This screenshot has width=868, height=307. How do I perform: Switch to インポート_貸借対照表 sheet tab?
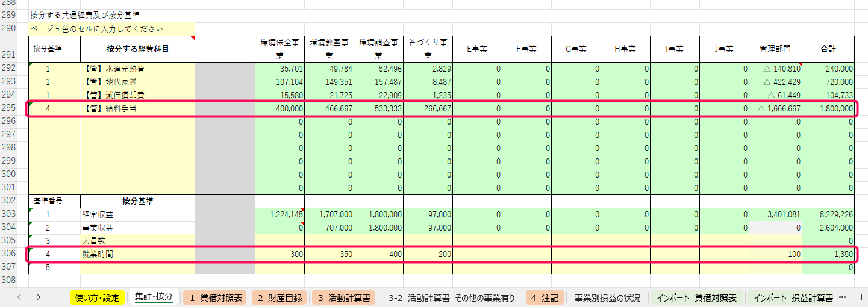[697, 297]
